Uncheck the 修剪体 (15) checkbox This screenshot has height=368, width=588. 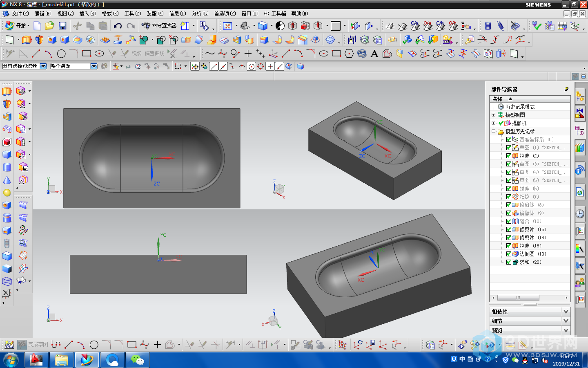tap(509, 229)
